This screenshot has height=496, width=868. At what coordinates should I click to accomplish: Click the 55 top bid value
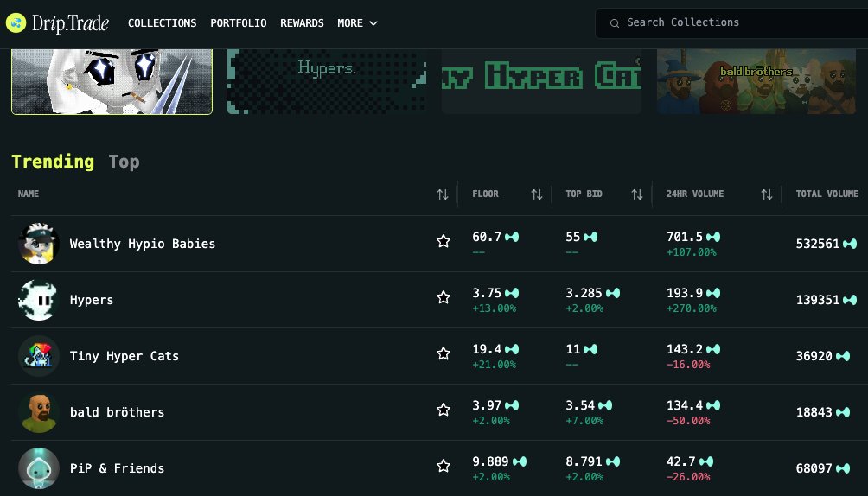click(573, 237)
